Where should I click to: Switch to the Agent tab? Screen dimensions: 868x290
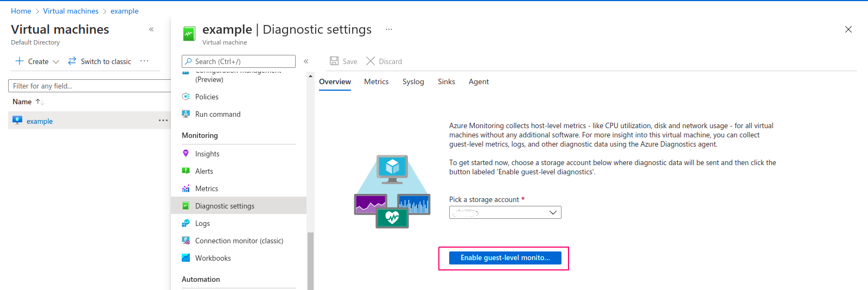[x=478, y=81]
